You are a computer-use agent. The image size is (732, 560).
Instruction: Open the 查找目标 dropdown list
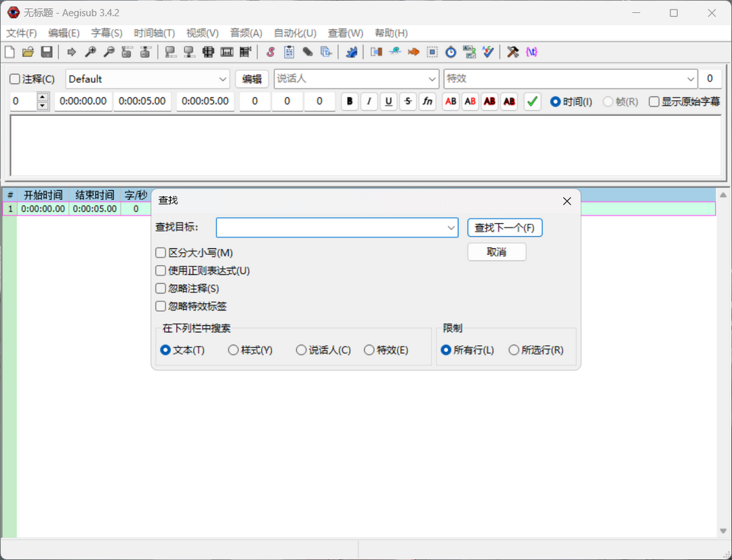[x=451, y=228]
